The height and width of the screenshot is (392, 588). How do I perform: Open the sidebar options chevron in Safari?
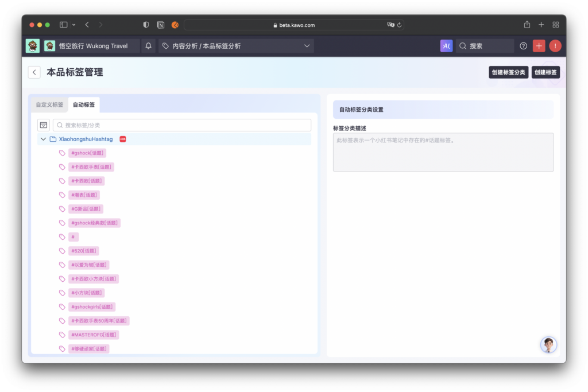74,25
